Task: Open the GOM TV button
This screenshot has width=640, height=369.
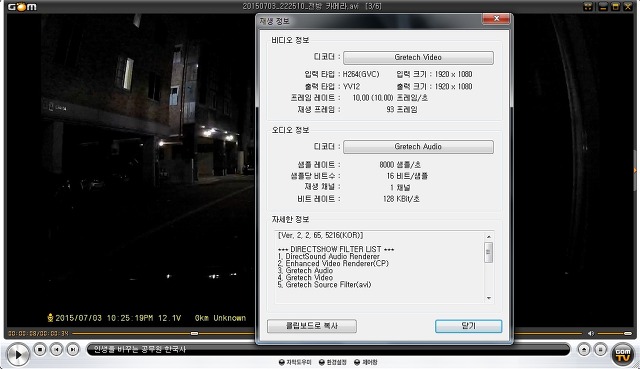Action: point(622,354)
